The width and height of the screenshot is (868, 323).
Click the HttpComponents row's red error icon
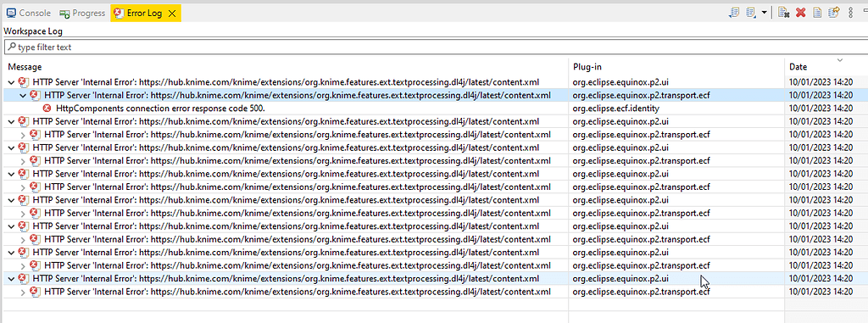[x=47, y=108]
